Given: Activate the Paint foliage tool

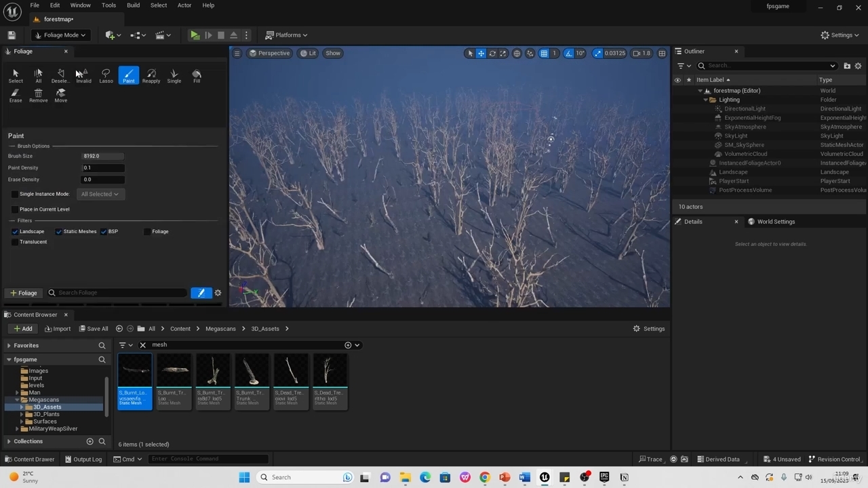Looking at the screenshot, I should point(129,76).
